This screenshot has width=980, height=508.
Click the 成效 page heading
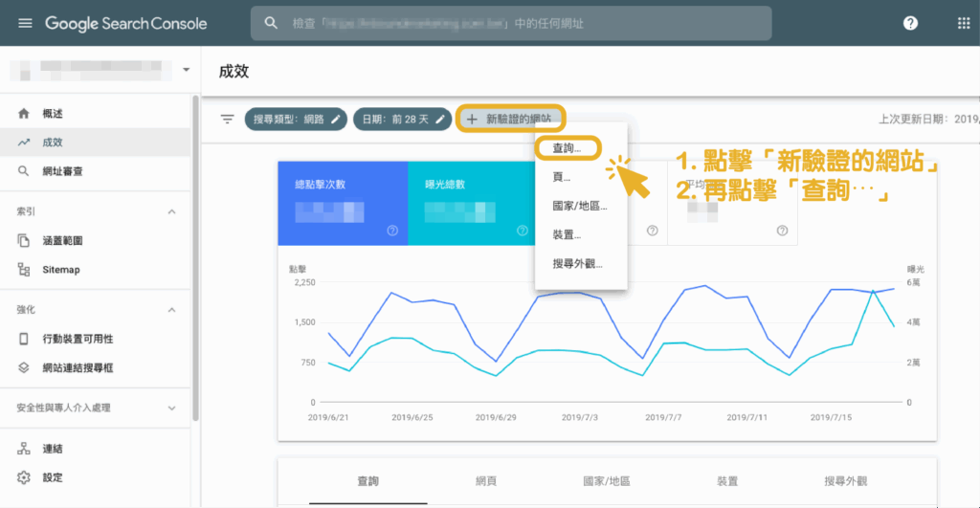tap(234, 71)
